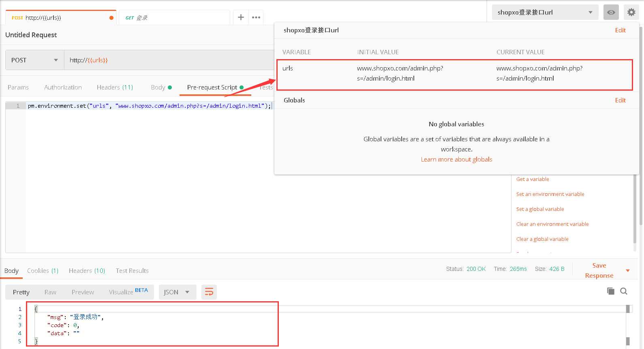644x349 pixels.
Task: Select the Pre-request Script tab
Action: pos(215,87)
